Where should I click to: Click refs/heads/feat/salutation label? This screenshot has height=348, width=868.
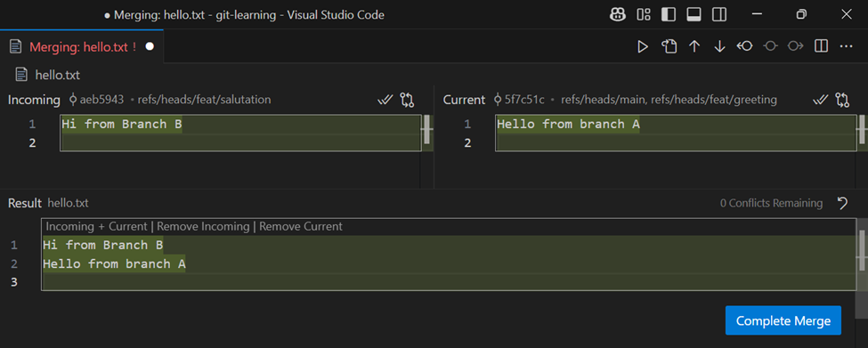(x=204, y=101)
